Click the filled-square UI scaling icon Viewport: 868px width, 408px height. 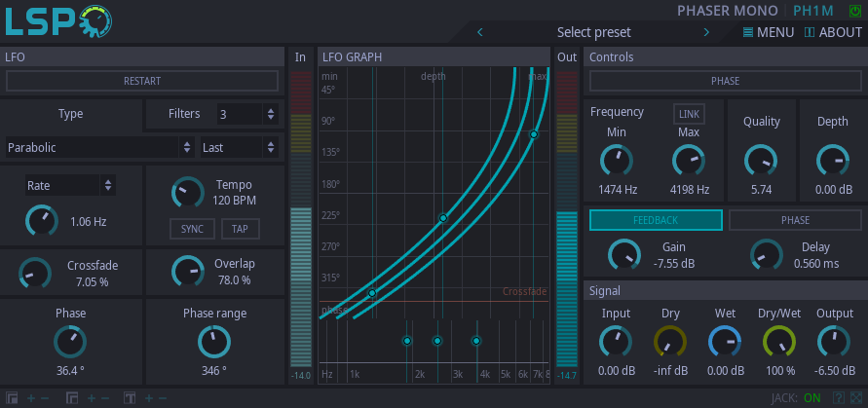point(13,398)
